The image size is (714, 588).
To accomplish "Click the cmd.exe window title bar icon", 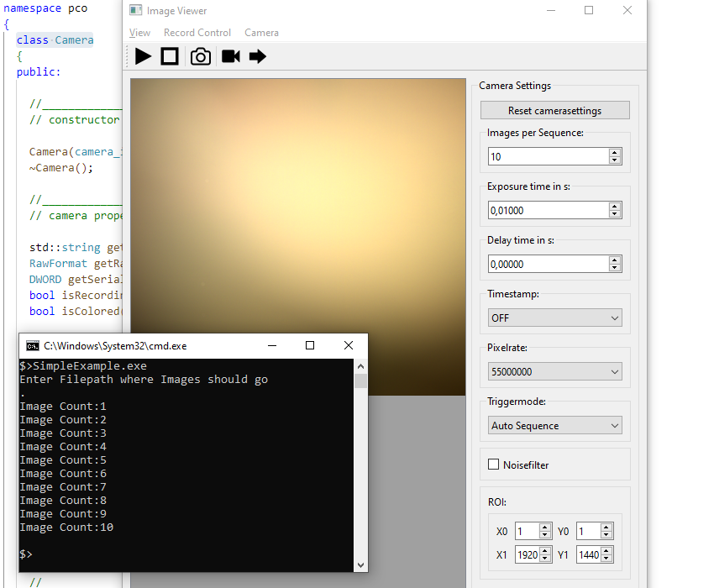I will click(x=32, y=346).
